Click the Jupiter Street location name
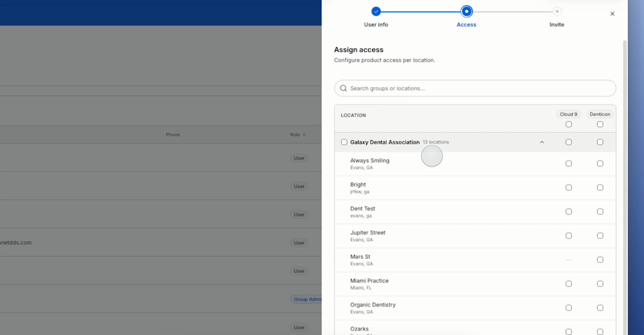644x335 pixels. 368,233
